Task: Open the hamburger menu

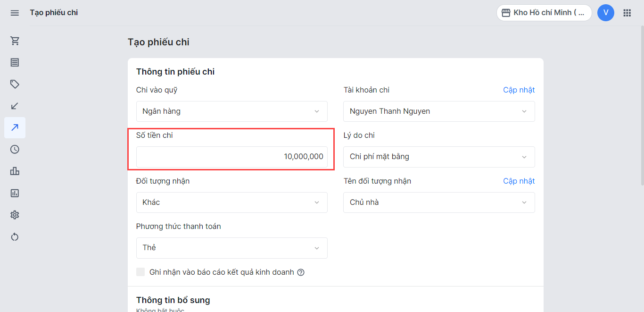Action: 15,13
